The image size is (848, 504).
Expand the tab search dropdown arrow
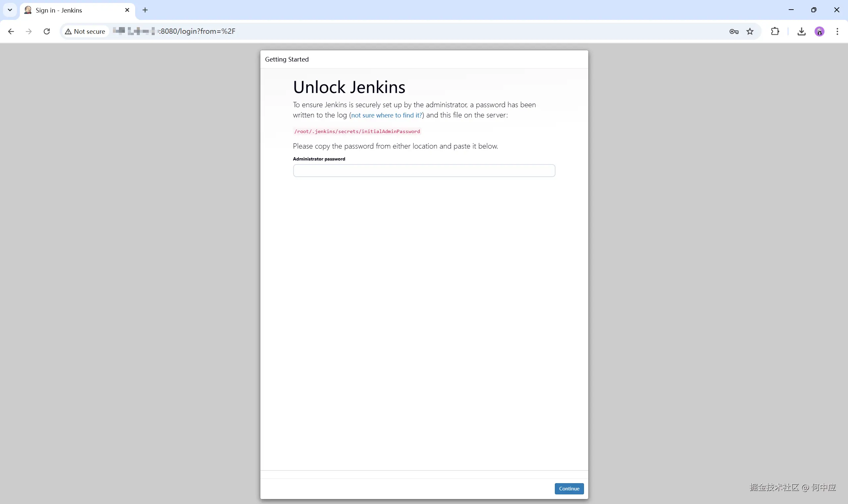[10, 10]
